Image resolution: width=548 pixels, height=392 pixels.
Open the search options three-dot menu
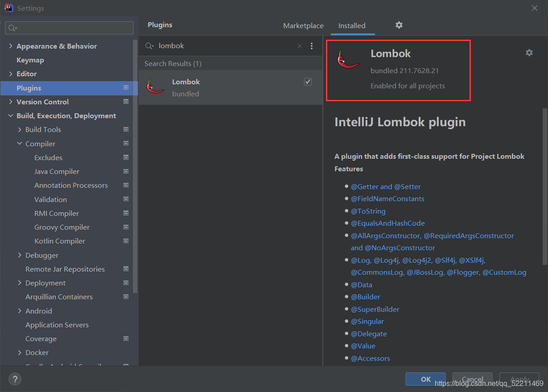[312, 46]
